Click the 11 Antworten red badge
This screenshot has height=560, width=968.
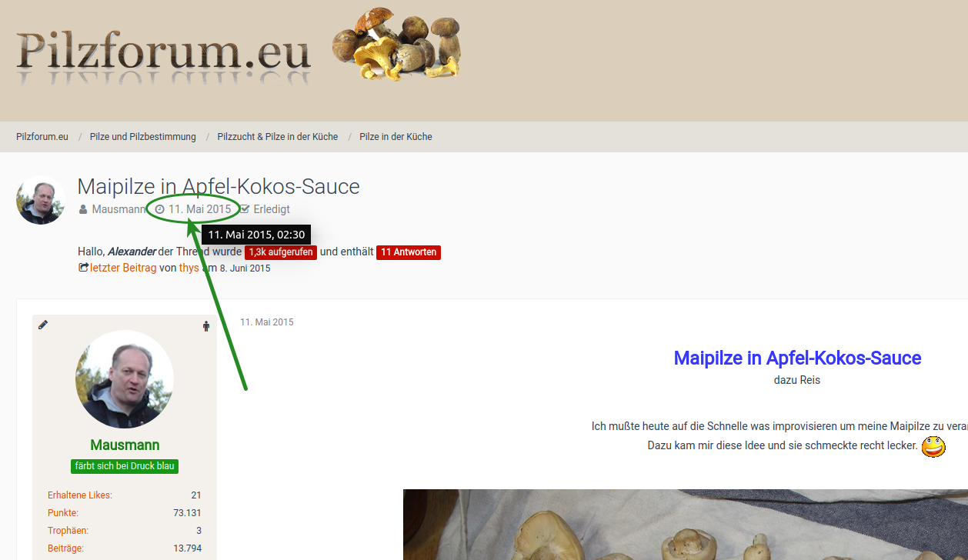[x=408, y=252]
